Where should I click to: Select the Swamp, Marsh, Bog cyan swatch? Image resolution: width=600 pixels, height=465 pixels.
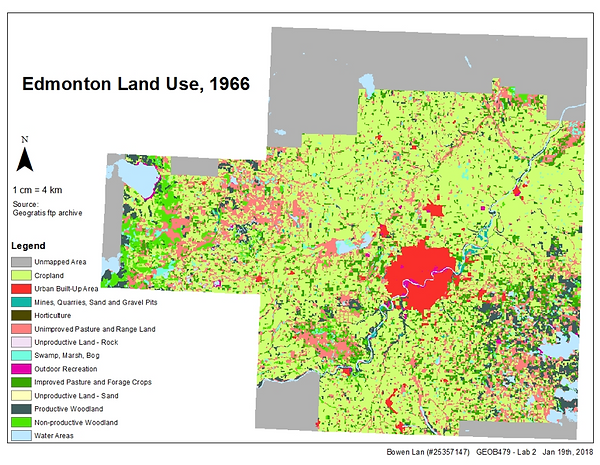click(x=21, y=356)
